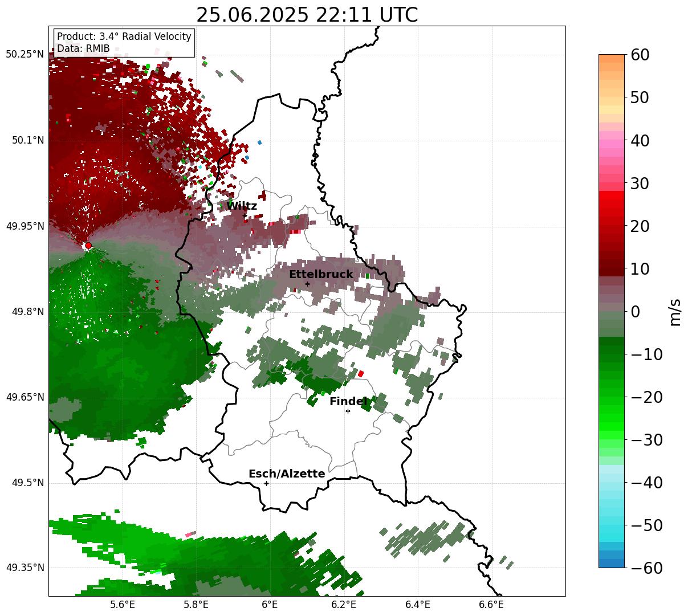Click the 49.5°N latitude label
This screenshot has width=688, height=616.
click(27, 483)
